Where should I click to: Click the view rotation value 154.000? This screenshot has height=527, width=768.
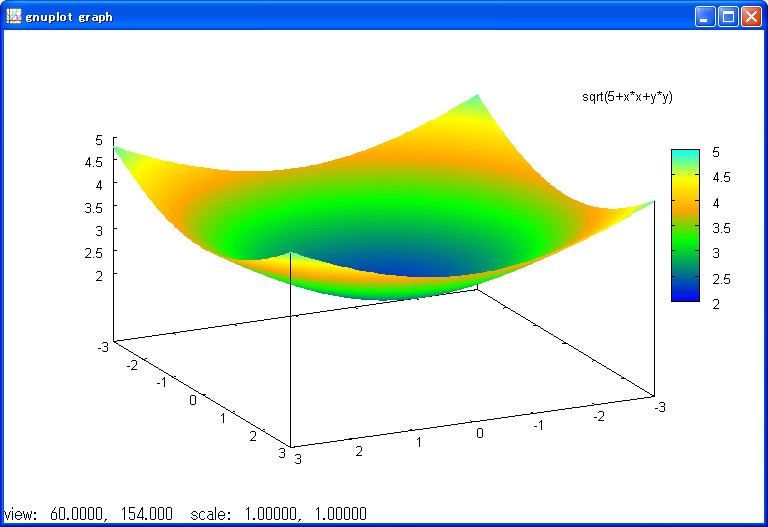coord(146,514)
